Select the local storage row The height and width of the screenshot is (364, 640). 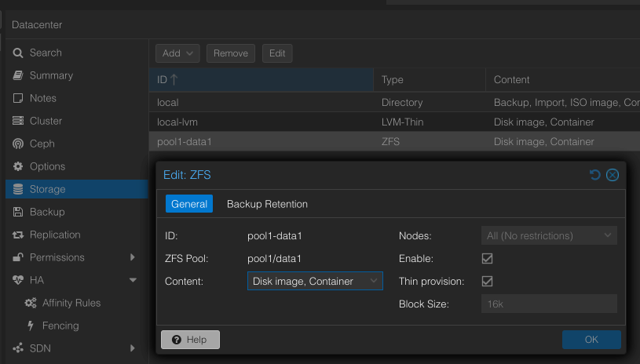click(x=394, y=102)
